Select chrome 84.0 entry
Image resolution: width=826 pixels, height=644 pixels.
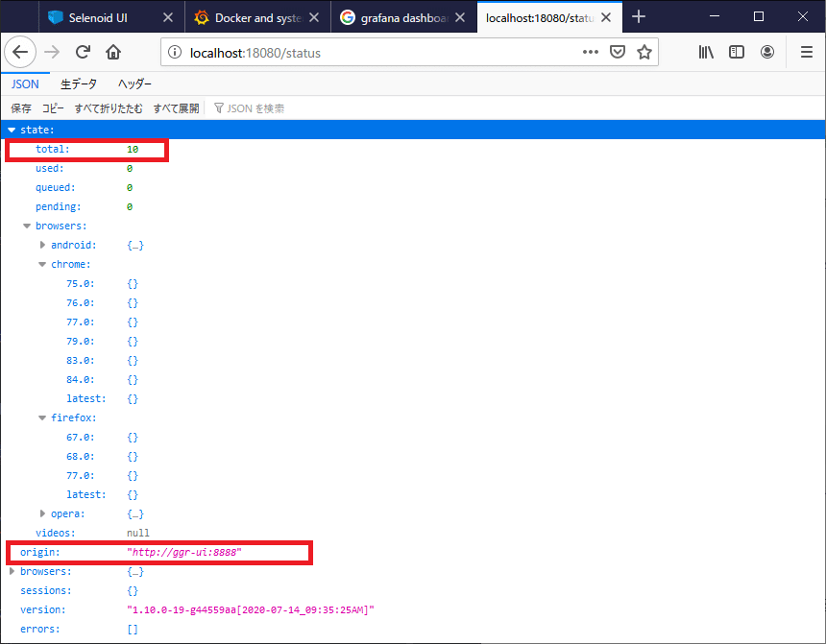click(413, 380)
